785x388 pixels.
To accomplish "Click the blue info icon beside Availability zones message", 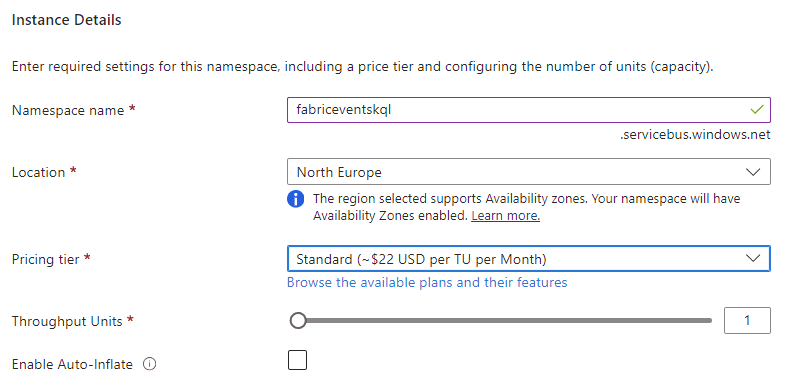I will 295,199.
